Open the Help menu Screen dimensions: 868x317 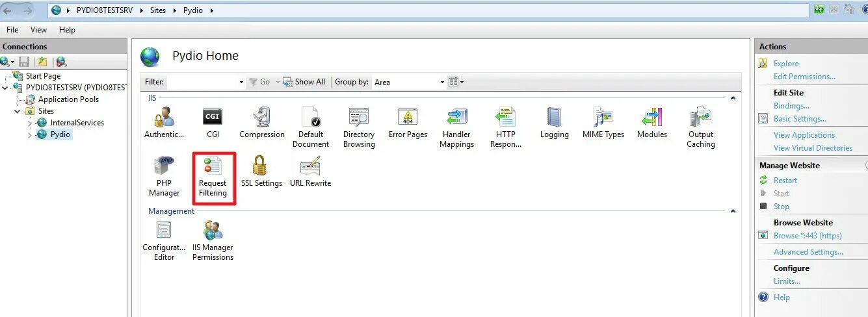pos(67,30)
